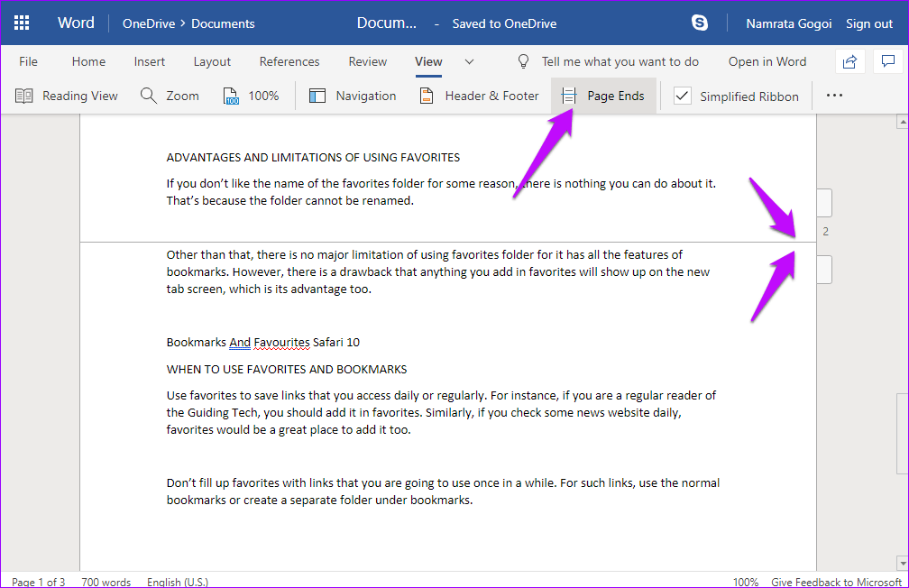The width and height of the screenshot is (909, 588).
Task: Click Tell me what you want to do field
Action: [620, 61]
